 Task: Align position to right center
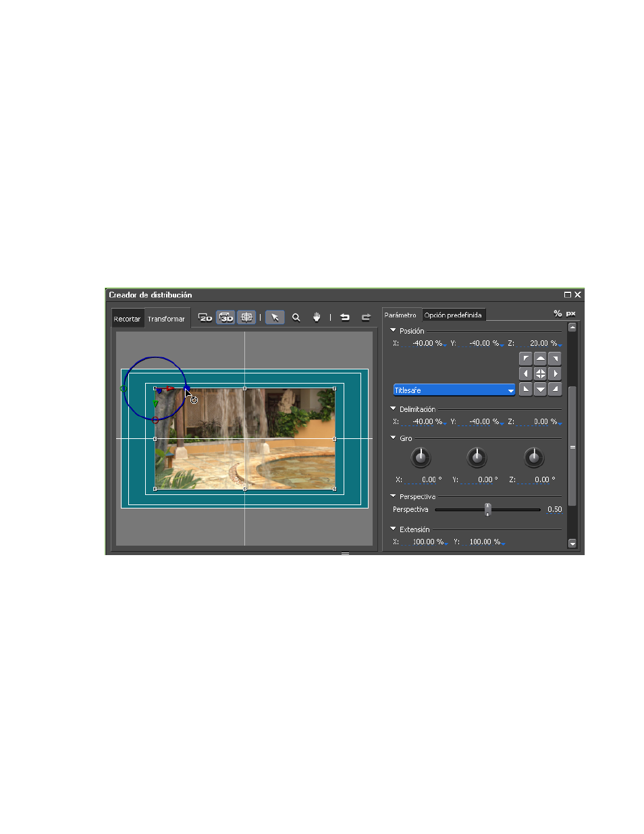pyautogui.click(x=555, y=373)
